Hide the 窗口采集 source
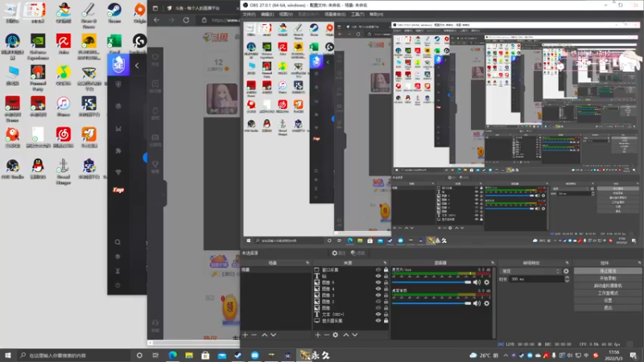The width and height of the screenshot is (644, 362). pyautogui.click(x=378, y=269)
